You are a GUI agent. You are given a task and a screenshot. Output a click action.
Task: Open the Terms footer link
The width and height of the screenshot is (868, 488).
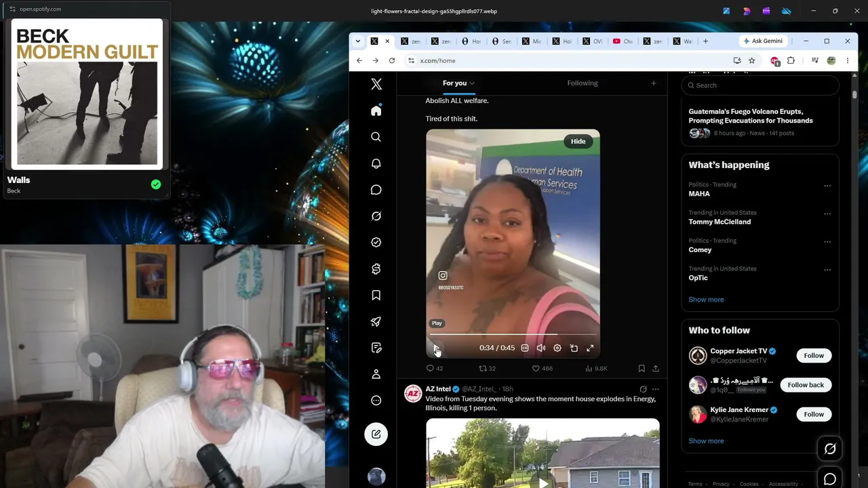695,484
